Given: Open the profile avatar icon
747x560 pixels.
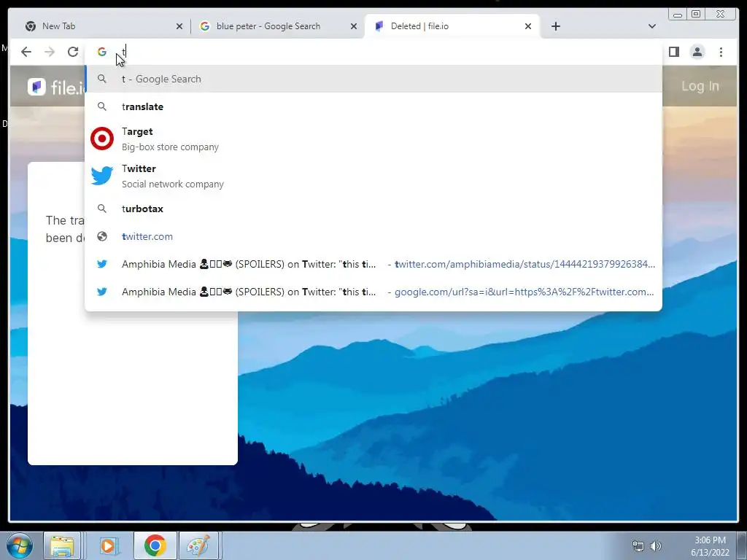Looking at the screenshot, I should click(697, 52).
